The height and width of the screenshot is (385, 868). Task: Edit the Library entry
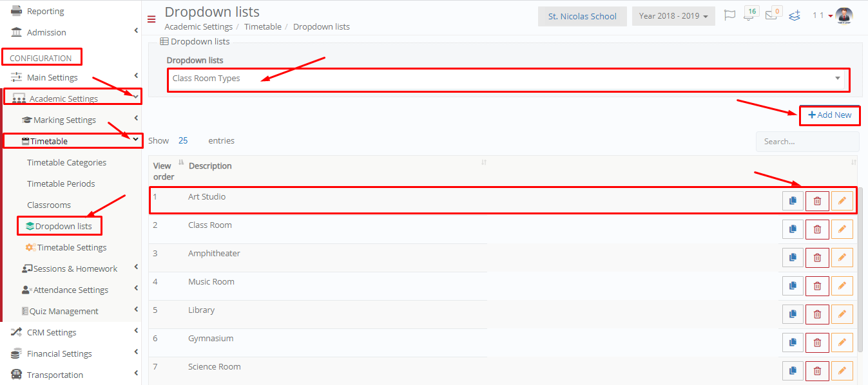tap(842, 314)
